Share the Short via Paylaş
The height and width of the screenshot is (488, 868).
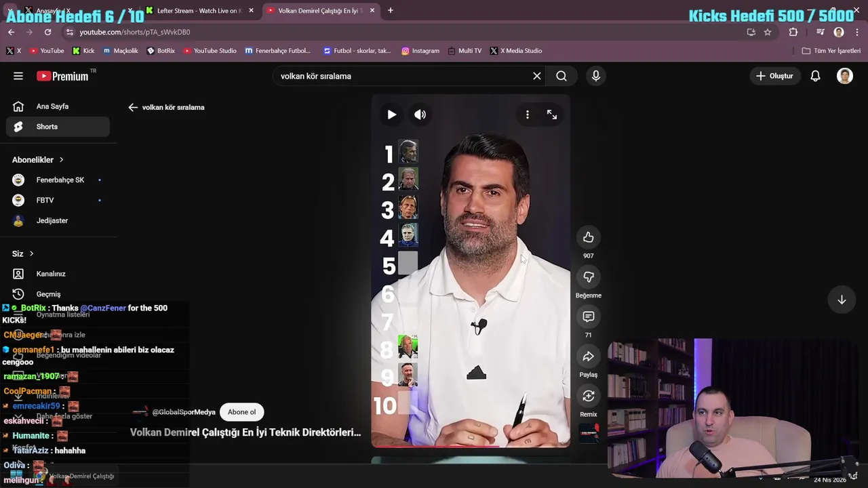[589, 356]
